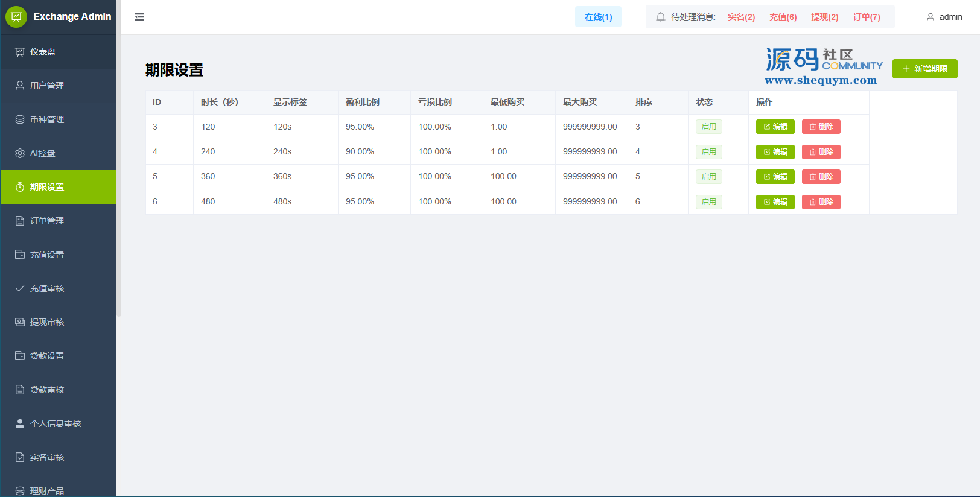The image size is (980, 497).
Task: Open the admin account menu
Action: pyautogui.click(x=944, y=17)
